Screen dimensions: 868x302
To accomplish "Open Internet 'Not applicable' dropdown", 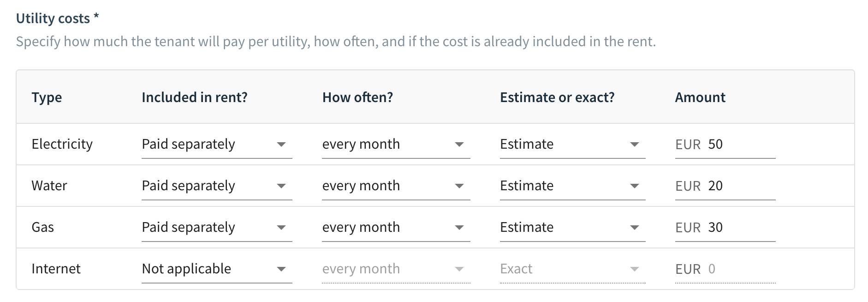I will (216, 269).
